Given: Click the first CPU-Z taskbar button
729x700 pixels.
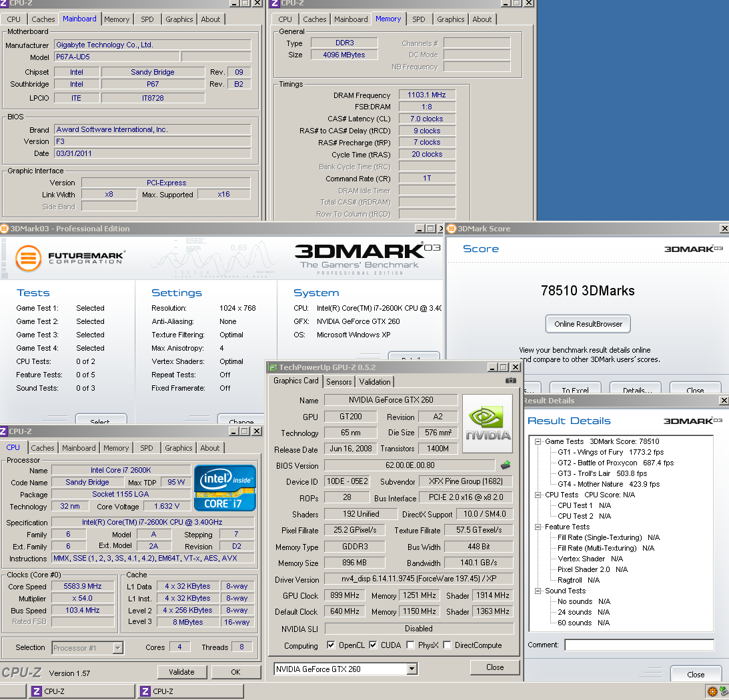Looking at the screenshot, I should point(81,691).
